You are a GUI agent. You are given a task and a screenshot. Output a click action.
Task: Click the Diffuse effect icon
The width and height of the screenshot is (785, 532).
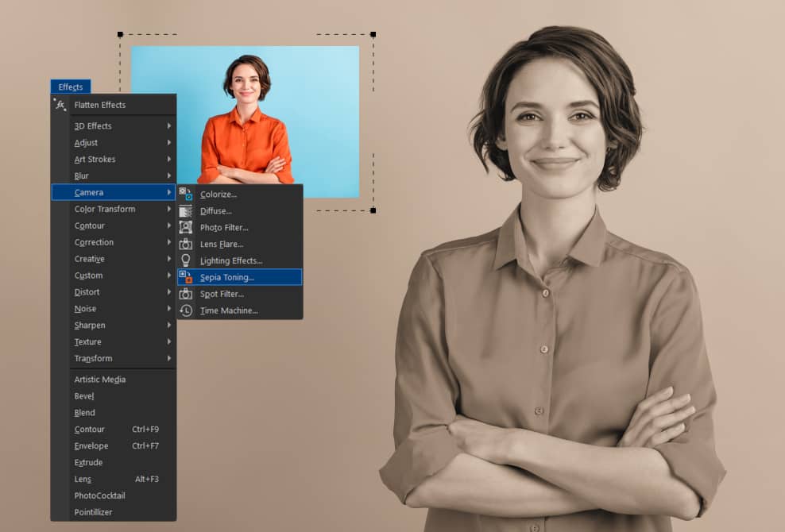tap(186, 211)
